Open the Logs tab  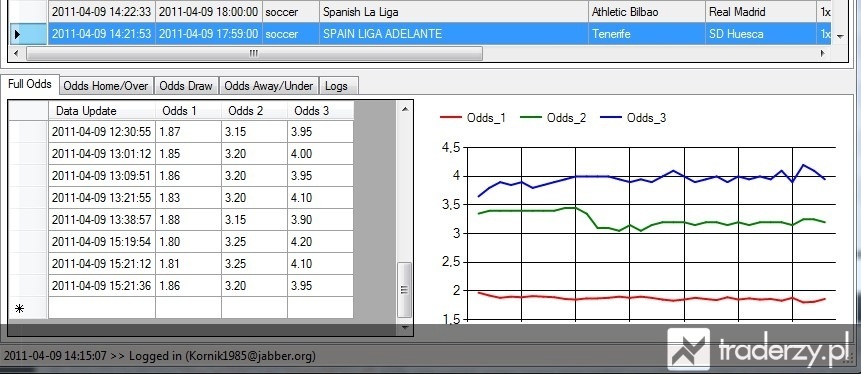tap(337, 86)
